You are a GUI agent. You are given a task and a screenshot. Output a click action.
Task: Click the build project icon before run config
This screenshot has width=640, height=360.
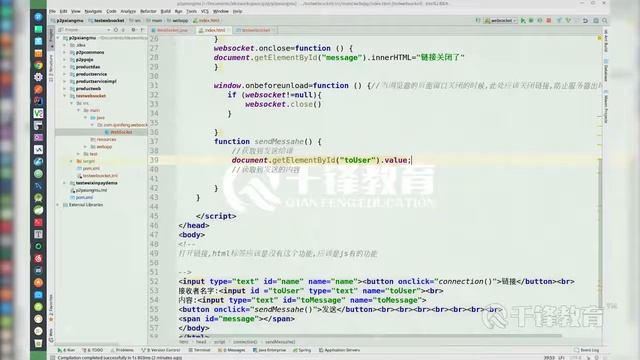pos(478,20)
